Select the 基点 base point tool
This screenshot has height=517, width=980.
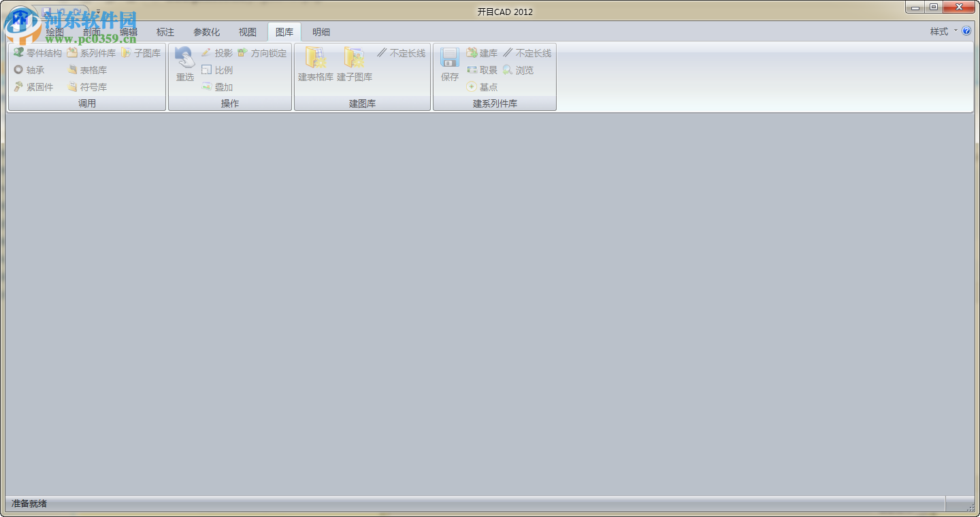[482, 87]
